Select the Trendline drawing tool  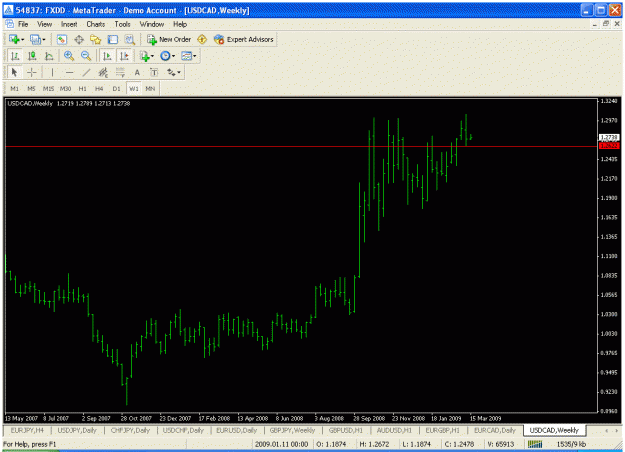[86, 72]
